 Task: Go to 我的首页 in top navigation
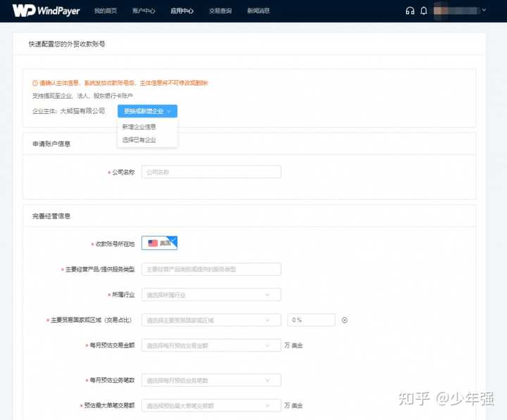tap(106, 11)
